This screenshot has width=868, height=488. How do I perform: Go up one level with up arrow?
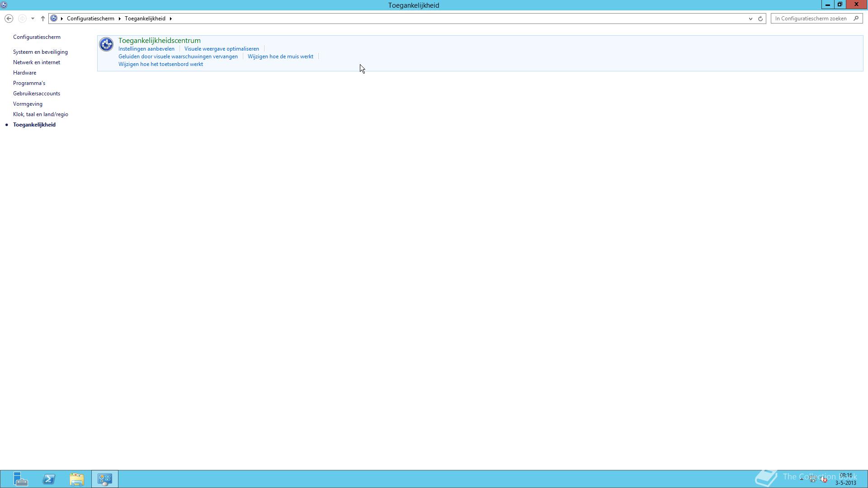tap(43, 19)
